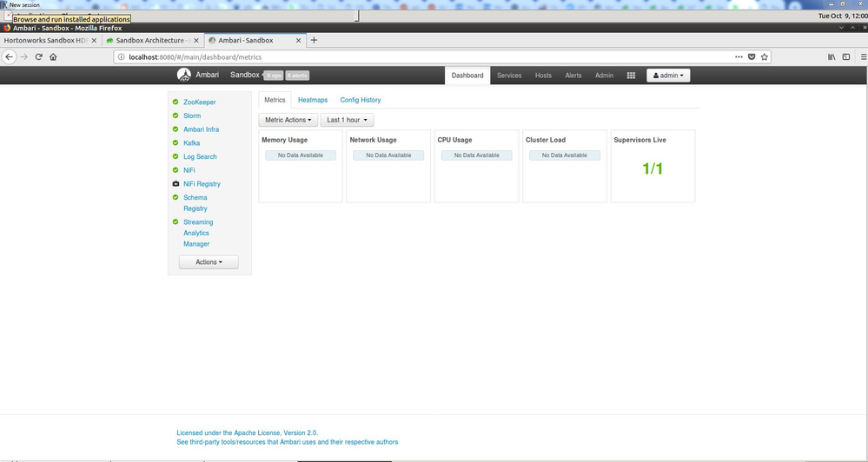Open the Firefox hamburger menu
The image size is (868, 462).
point(863,56)
